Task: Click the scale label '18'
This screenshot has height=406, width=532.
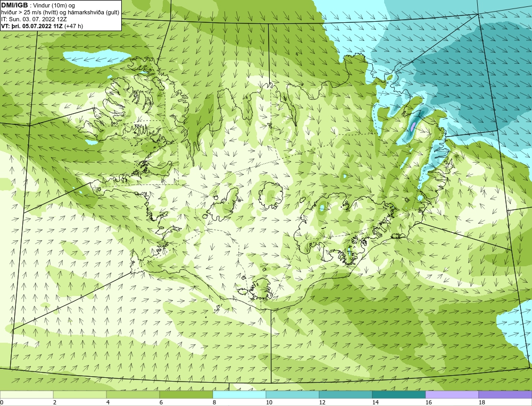Action: (x=482, y=402)
